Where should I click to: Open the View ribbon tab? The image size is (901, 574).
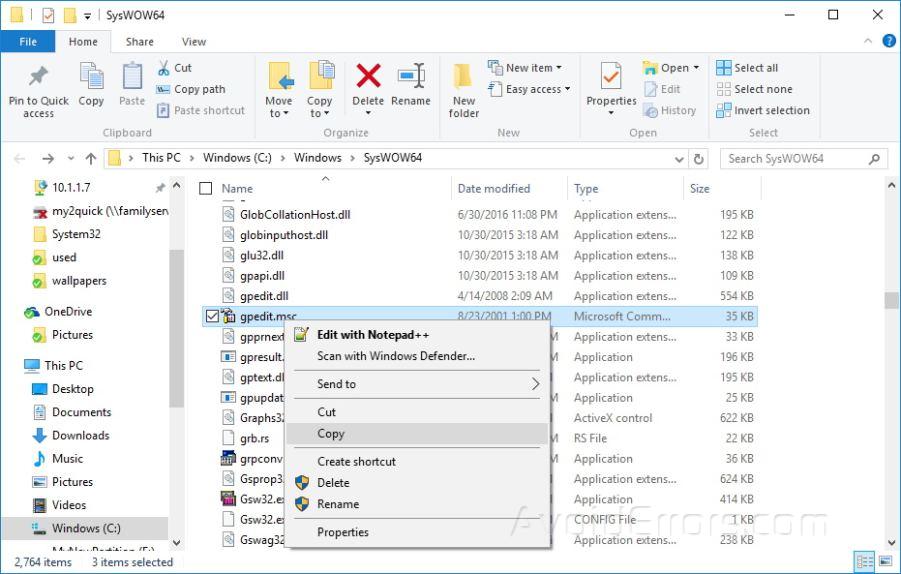point(194,42)
